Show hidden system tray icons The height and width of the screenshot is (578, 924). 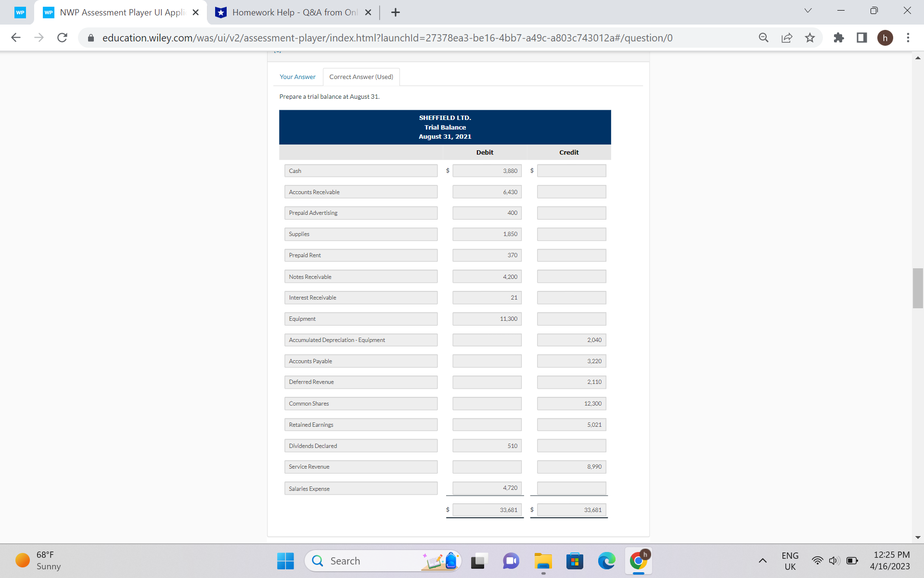tap(763, 561)
